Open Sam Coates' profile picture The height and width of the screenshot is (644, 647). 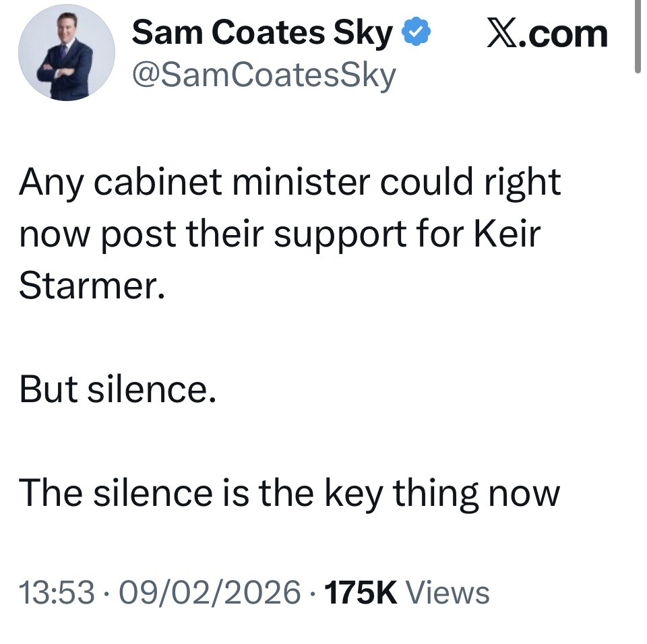[66, 53]
